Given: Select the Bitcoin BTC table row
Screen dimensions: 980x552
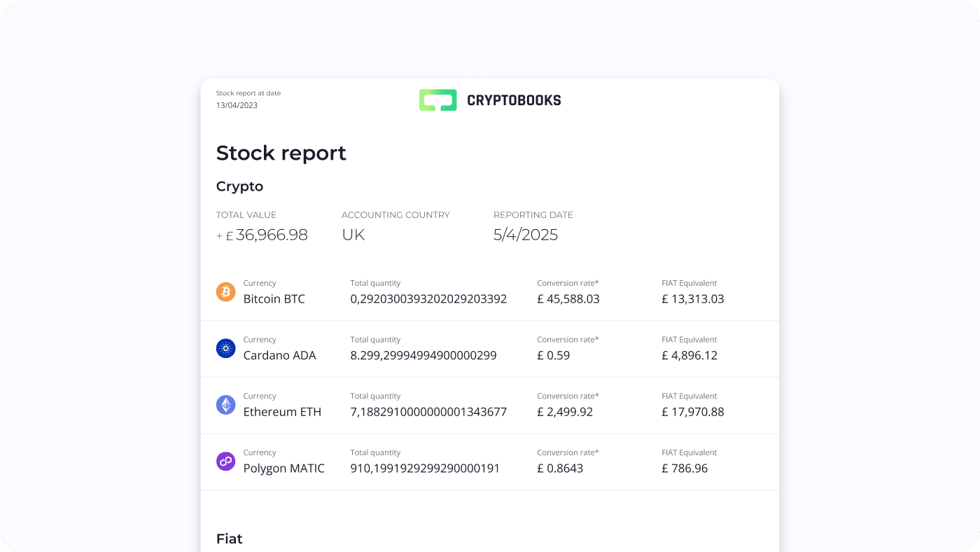Looking at the screenshot, I should point(490,291).
